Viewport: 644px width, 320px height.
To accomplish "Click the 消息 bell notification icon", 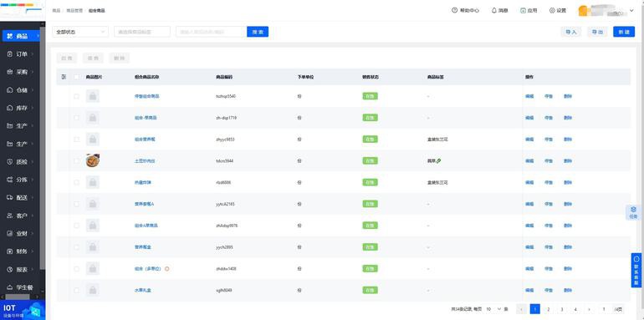I will tap(494, 10).
